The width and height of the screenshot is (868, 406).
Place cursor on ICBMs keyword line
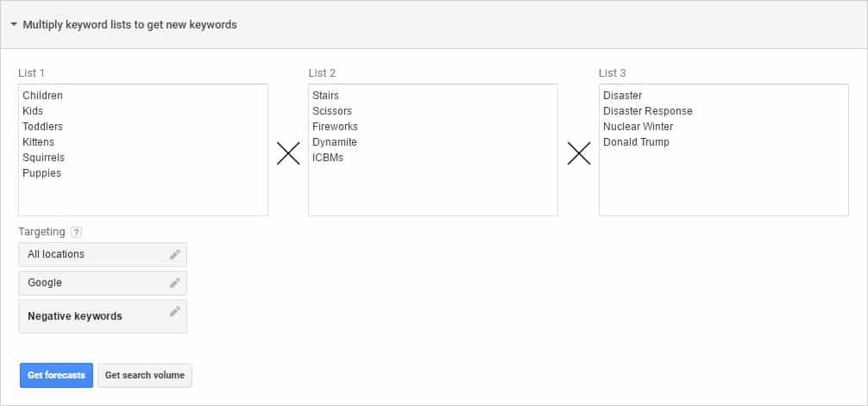pyautogui.click(x=328, y=158)
